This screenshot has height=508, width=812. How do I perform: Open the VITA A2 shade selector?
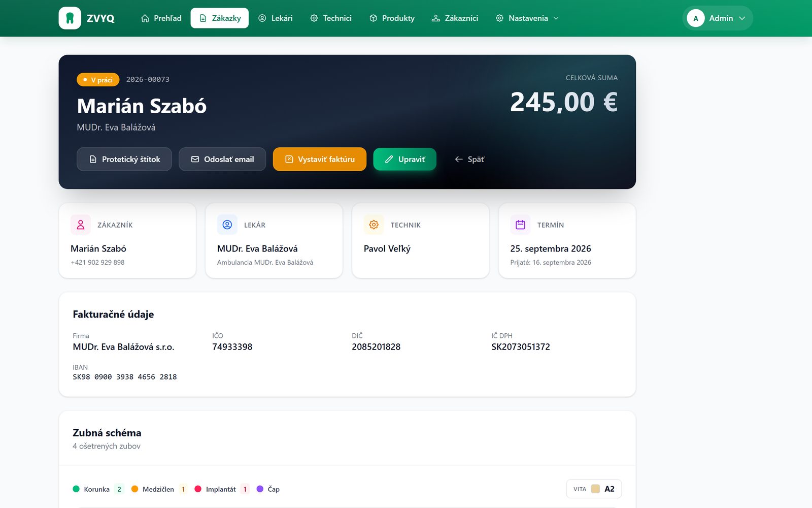pyautogui.click(x=594, y=489)
